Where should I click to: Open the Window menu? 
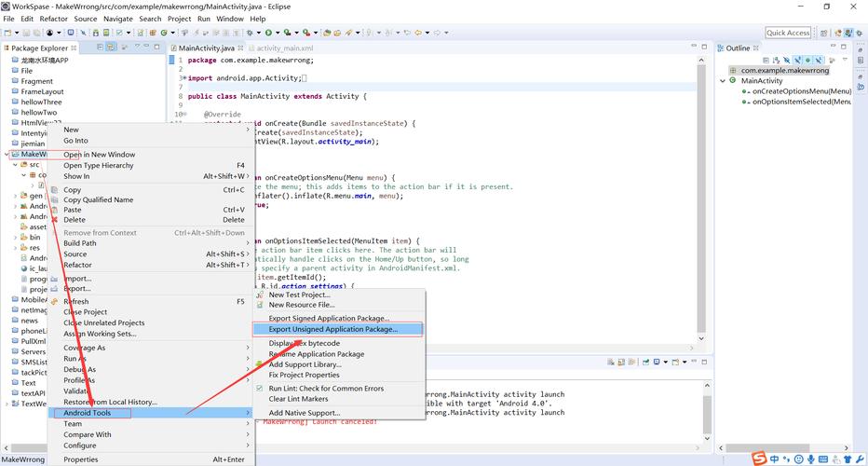pyautogui.click(x=230, y=19)
